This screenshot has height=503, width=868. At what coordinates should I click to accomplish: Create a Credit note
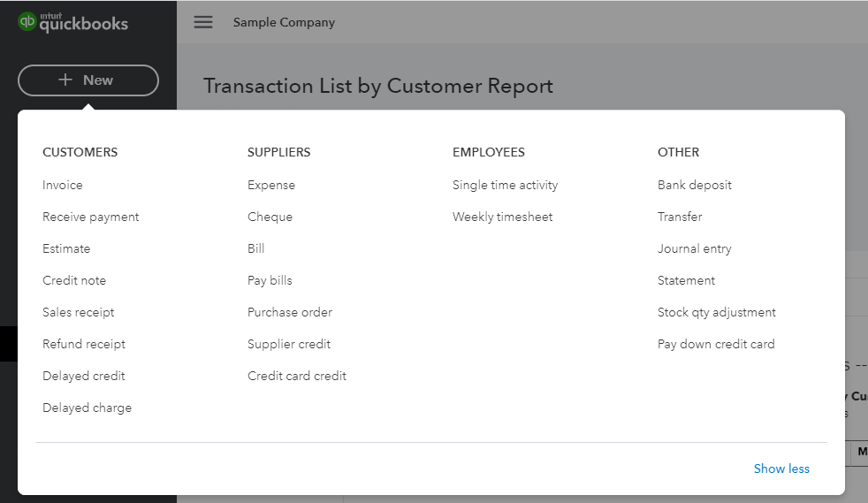[x=74, y=280]
